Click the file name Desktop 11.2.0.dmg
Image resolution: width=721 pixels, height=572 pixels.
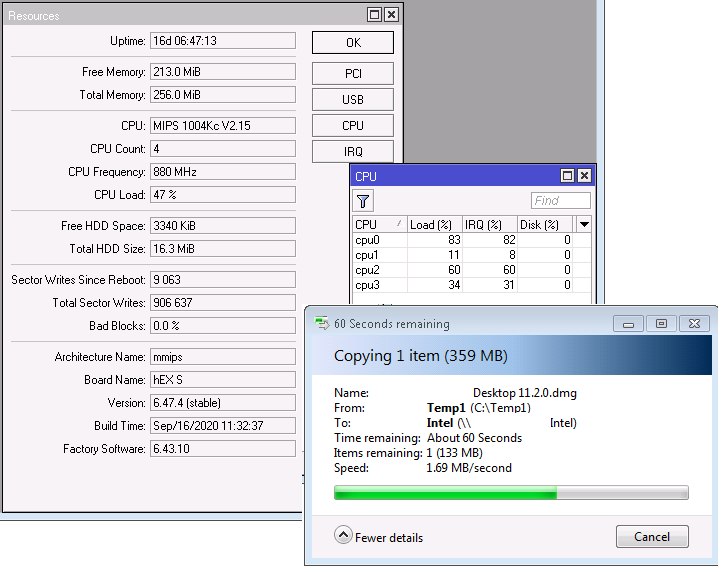coord(525,393)
